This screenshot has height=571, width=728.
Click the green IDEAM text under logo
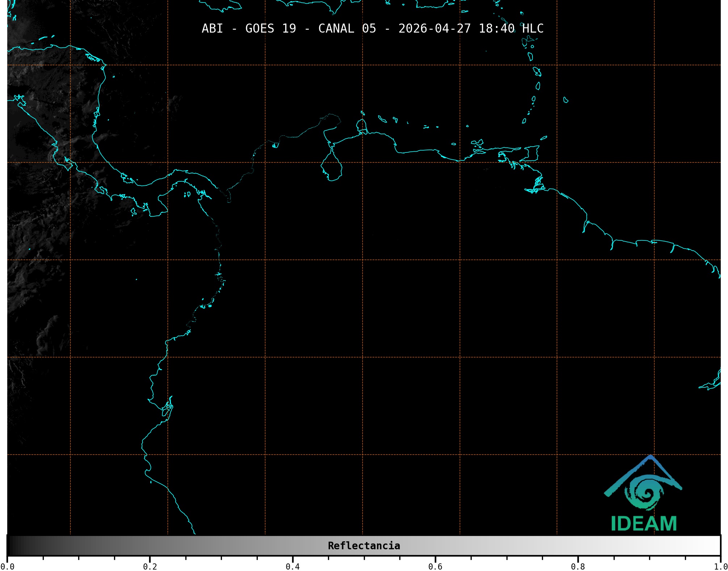click(644, 524)
